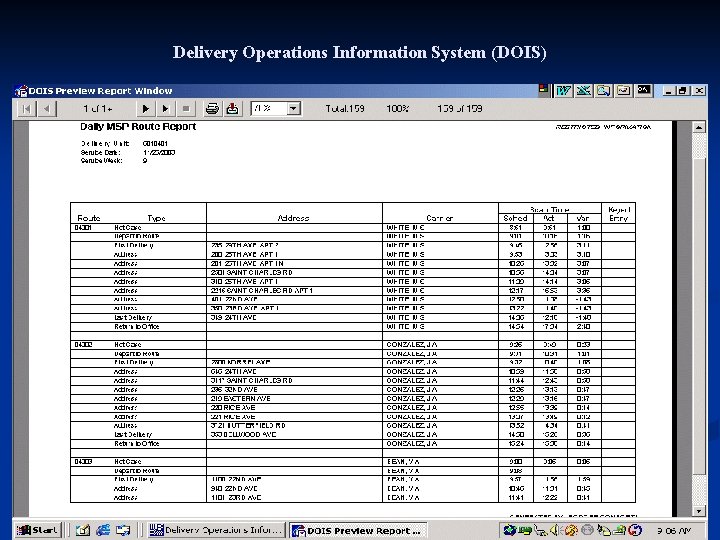Viewport: 720px width, 540px height.
Task: Click address '319 24TH AVE' Last Delivery row
Action: tap(233, 318)
